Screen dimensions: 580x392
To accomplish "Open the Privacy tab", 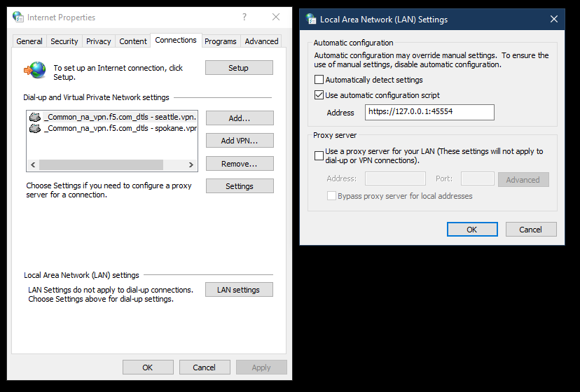I will coord(98,41).
